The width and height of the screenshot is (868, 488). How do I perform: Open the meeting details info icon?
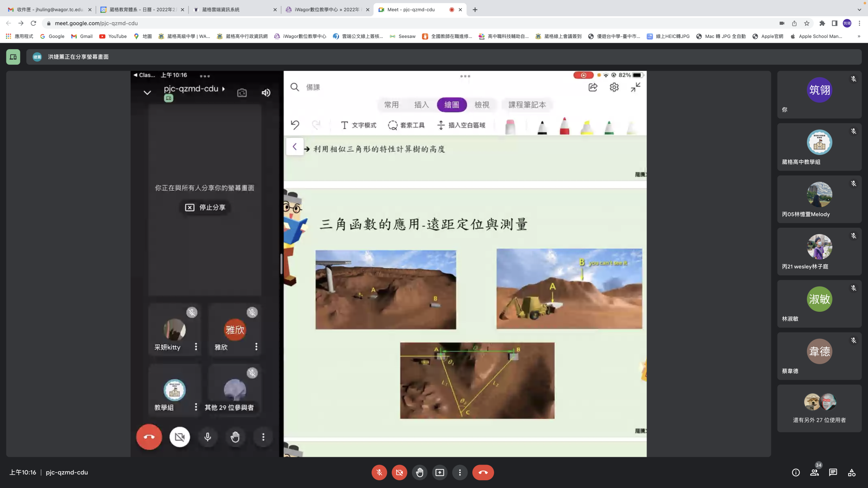tap(796, 472)
